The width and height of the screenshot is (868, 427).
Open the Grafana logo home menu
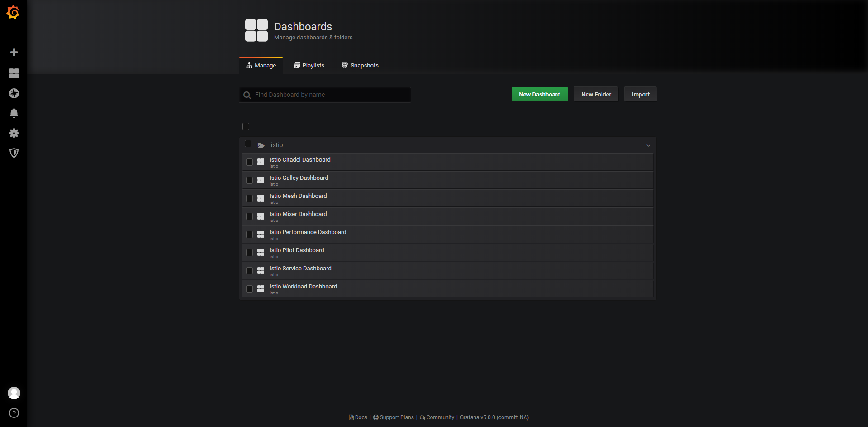13,12
